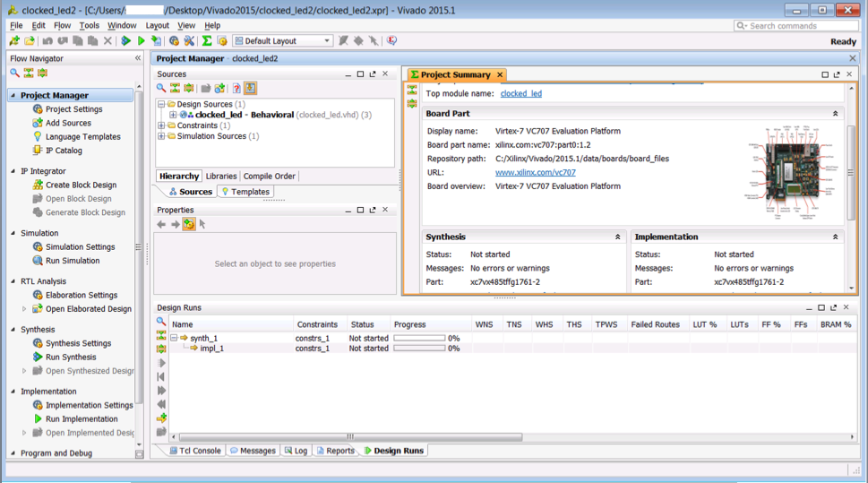Switch to Templates tab in Sources

tap(245, 192)
